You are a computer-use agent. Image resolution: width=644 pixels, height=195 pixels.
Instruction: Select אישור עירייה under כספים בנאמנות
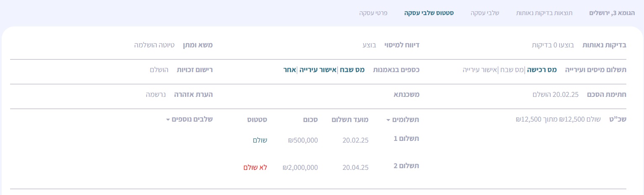pos(318,70)
